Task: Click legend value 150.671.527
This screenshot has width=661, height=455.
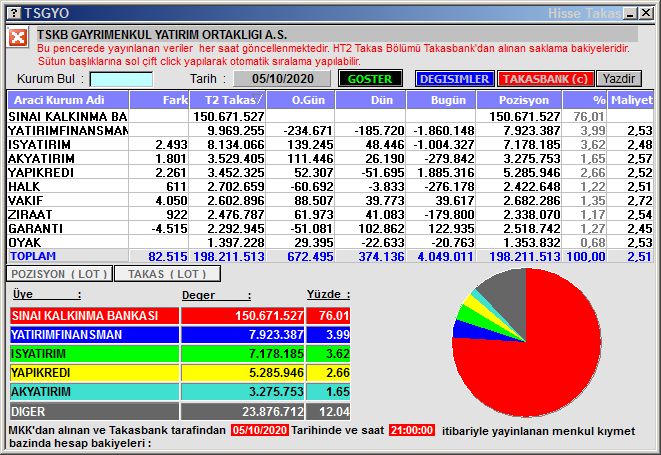Action: click(269, 316)
